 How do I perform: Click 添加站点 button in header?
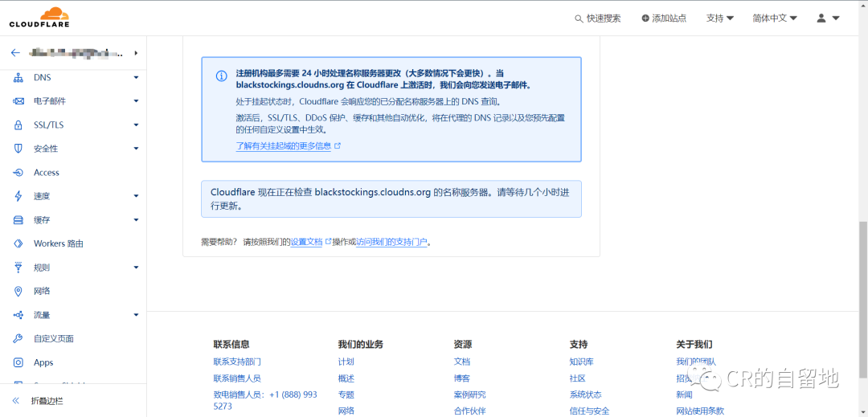663,18
